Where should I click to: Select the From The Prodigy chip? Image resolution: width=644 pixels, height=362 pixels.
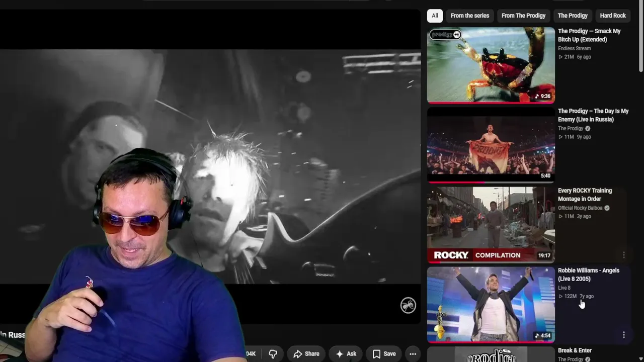(x=523, y=16)
